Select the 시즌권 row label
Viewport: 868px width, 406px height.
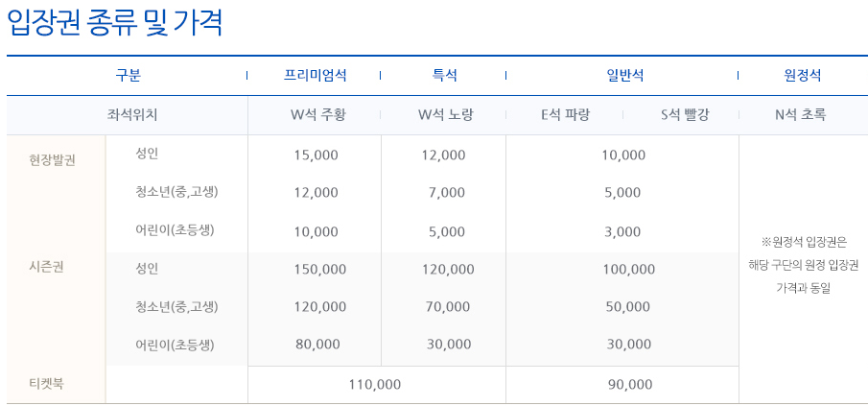click(x=46, y=267)
